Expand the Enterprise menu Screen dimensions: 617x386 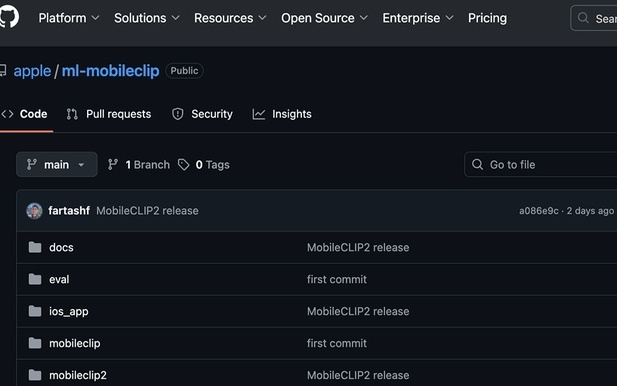tap(418, 18)
